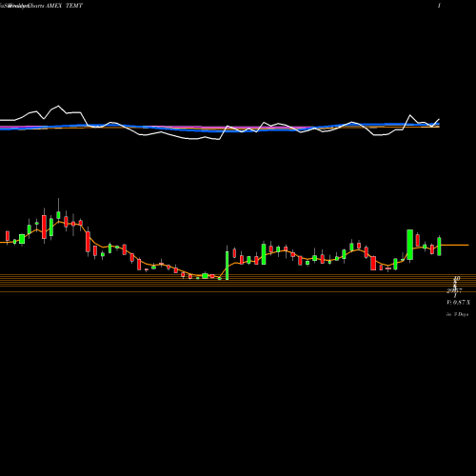The image size is (476, 476).
Task: Click the small label at top right corner
Action: (x=439, y=6)
